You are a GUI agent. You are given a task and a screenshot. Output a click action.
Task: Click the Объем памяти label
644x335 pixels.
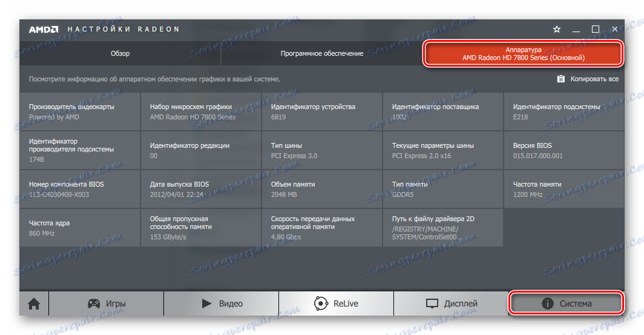[293, 184]
